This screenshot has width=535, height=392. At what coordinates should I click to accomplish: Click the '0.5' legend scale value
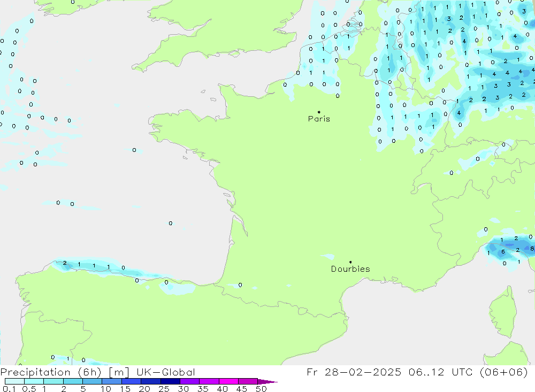29,389
